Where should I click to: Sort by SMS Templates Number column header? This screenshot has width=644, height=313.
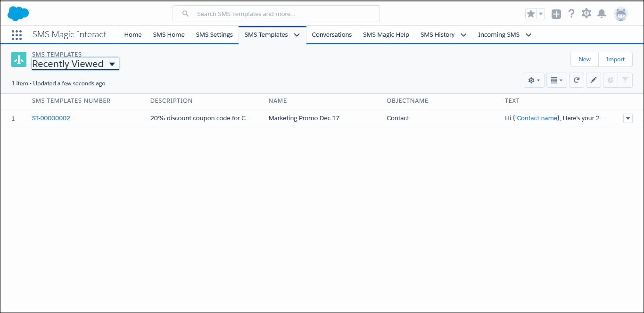pos(71,101)
